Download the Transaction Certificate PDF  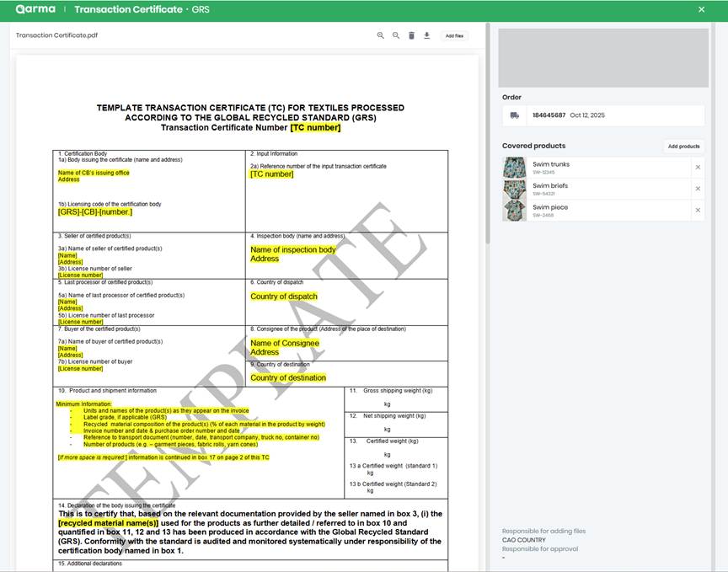coord(426,35)
